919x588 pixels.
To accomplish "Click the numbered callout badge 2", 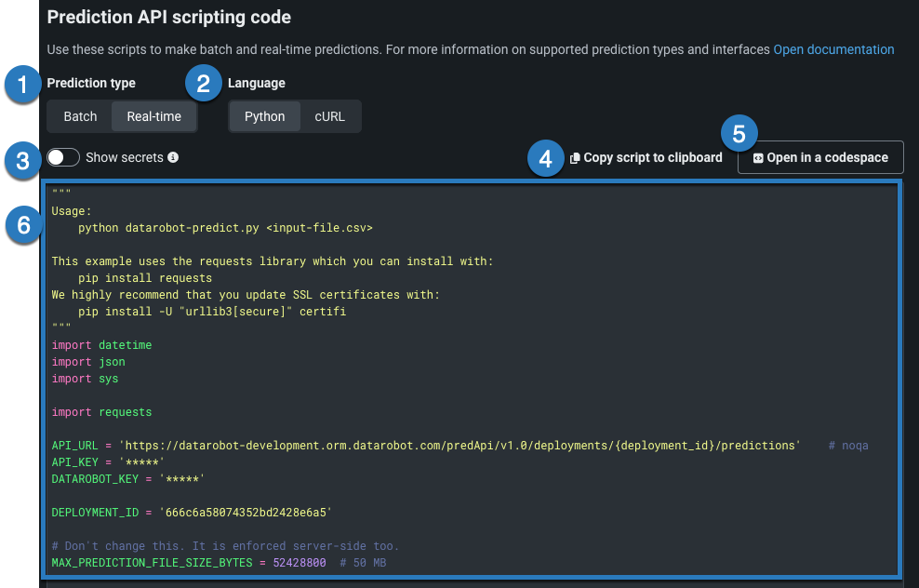I will [x=202, y=85].
